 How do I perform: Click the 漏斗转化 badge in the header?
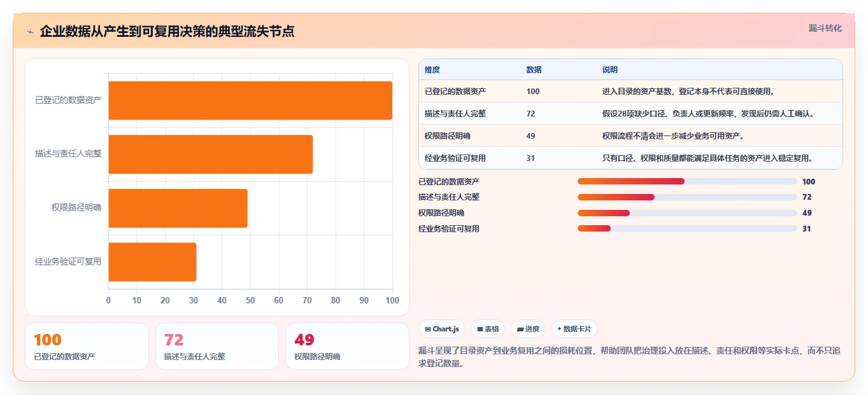click(x=825, y=29)
